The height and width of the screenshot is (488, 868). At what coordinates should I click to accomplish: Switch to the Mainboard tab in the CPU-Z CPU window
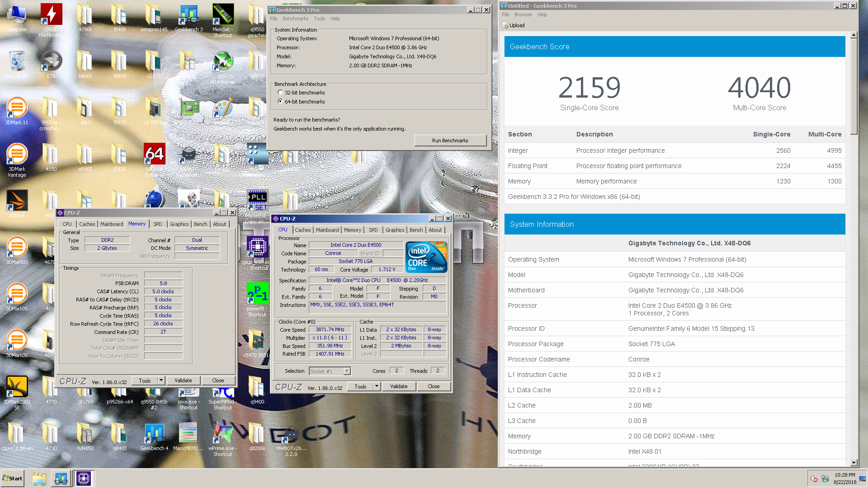pyautogui.click(x=327, y=230)
